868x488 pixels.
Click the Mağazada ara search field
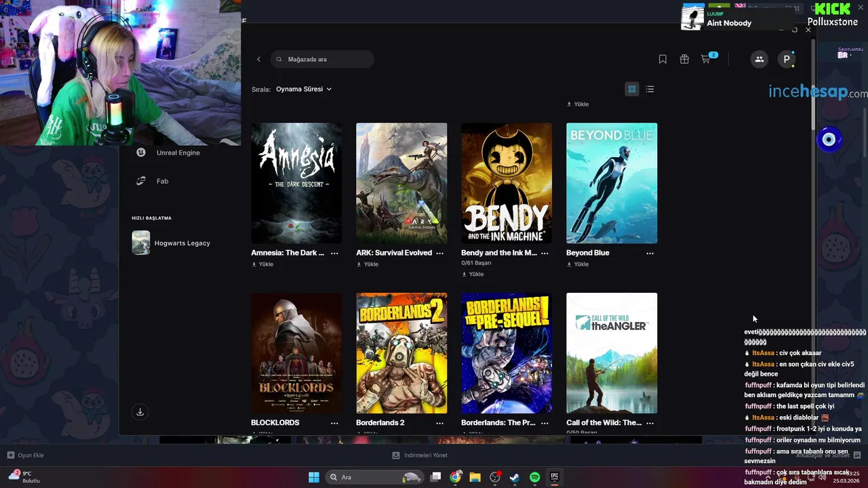pyautogui.click(x=322, y=60)
